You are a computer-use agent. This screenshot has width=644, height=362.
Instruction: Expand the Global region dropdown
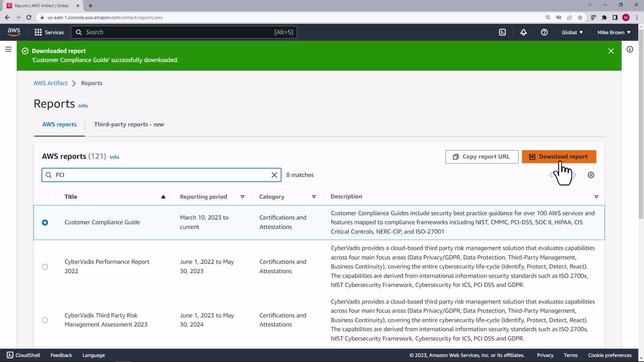tap(572, 32)
